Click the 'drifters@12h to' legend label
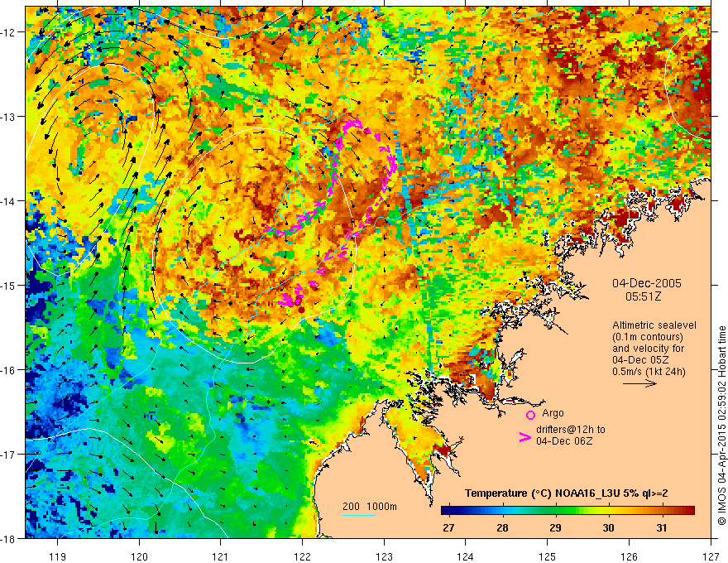 [x=571, y=430]
